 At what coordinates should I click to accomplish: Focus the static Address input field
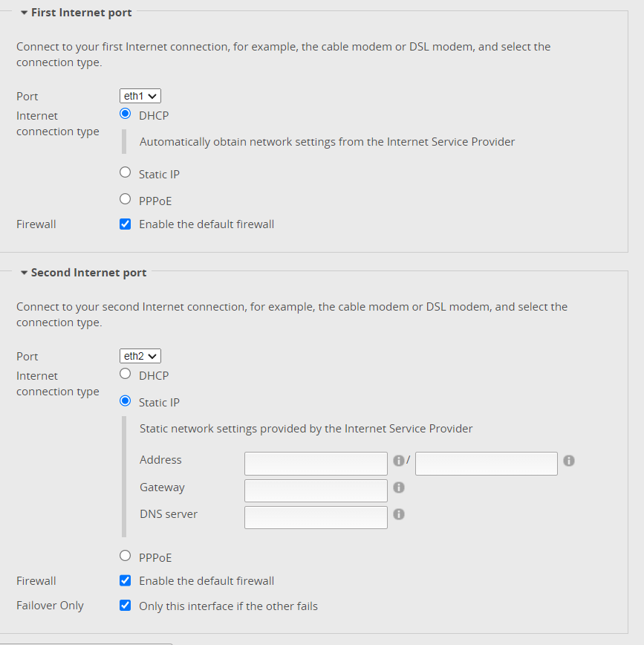(x=316, y=464)
